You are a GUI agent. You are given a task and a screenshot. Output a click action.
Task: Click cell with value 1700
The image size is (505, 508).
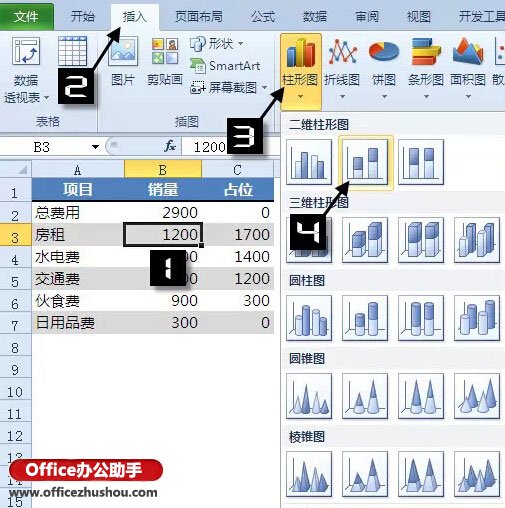coord(238,235)
